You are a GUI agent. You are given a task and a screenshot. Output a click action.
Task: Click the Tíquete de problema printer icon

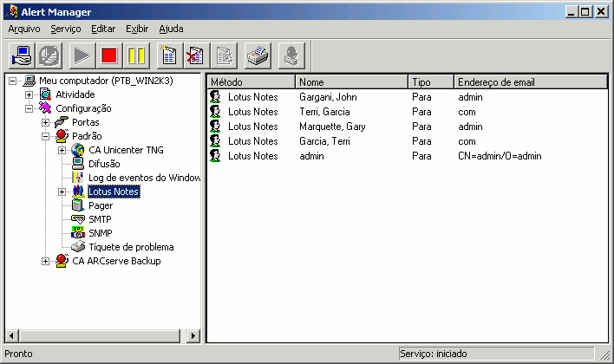coord(78,247)
